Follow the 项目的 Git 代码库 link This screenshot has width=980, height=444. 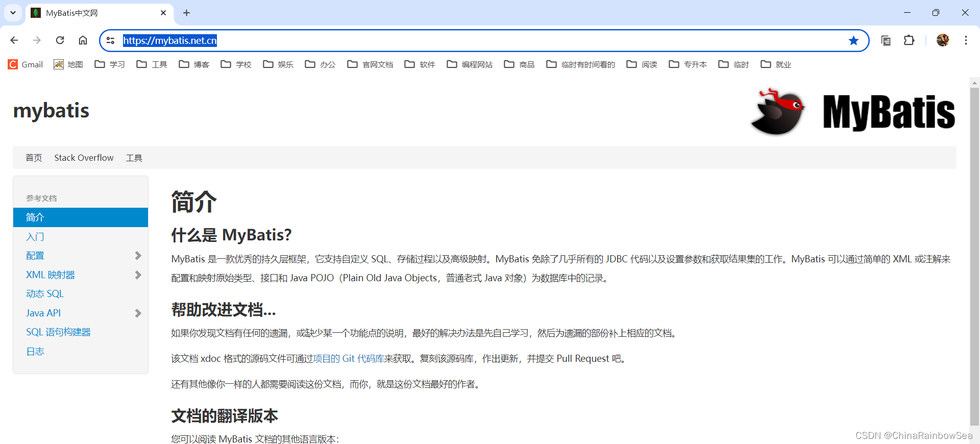click(349, 359)
